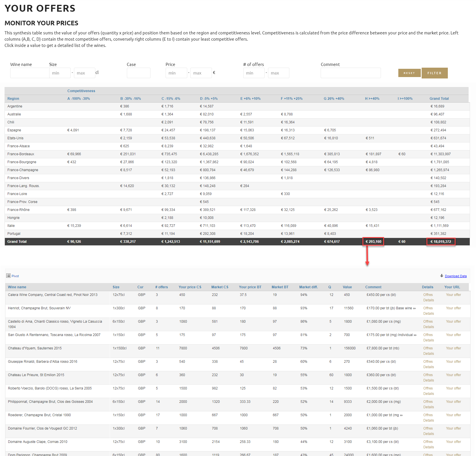Open Your offer for Domaine Fourrier Clos de Vougeot
The width and height of the screenshot is (476, 456).
pyautogui.click(x=454, y=429)
